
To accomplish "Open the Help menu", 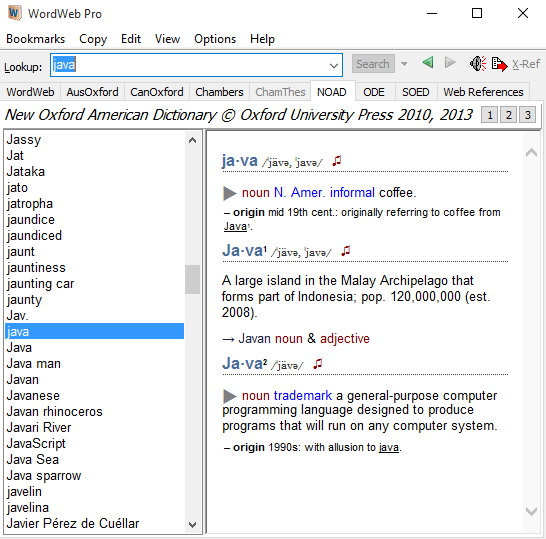I will [x=262, y=39].
